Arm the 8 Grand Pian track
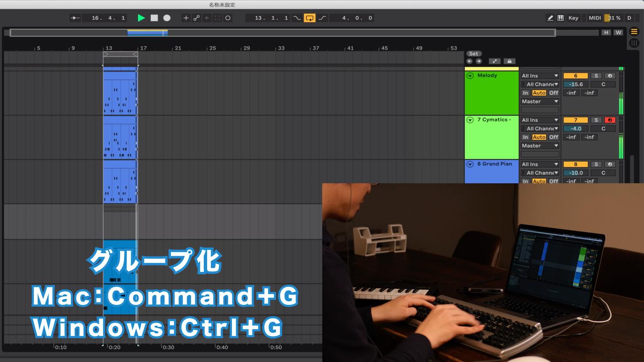The width and height of the screenshot is (644, 362). pyautogui.click(x=610, y=164)
